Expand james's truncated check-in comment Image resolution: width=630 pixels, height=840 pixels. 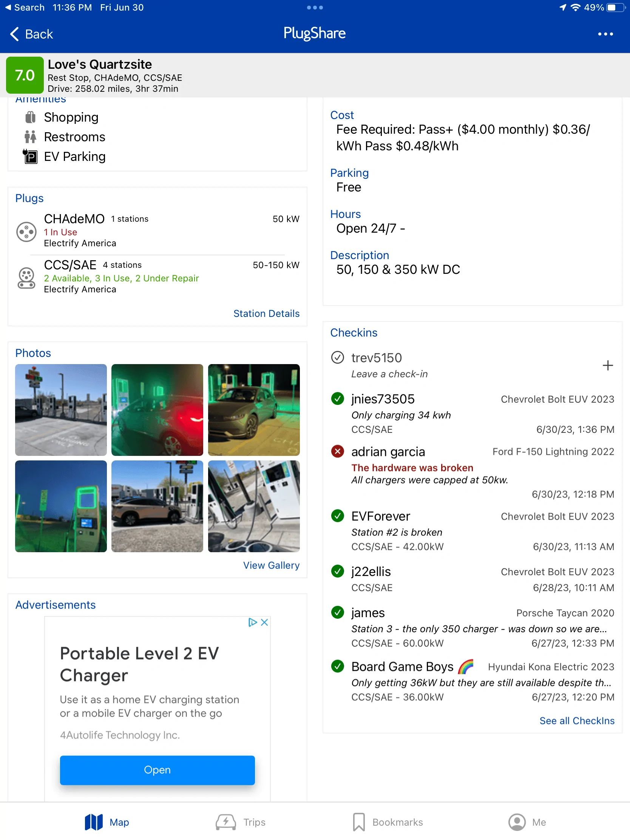tap(479, 629)
